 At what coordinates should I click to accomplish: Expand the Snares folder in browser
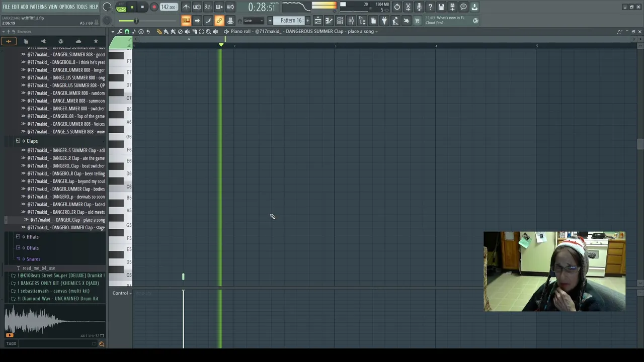point(18,259)
